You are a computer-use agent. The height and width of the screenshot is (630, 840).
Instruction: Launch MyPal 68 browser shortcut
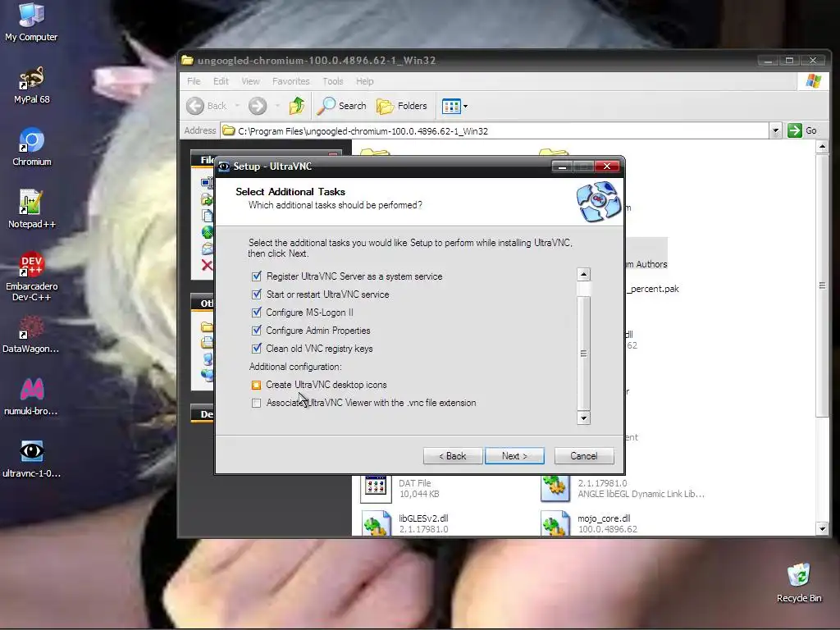[31, 85]
